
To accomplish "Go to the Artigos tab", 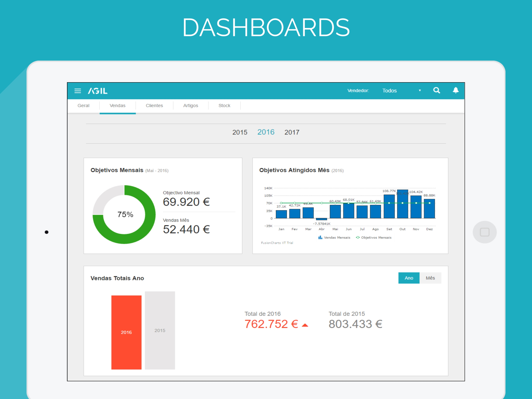I will 191,105.
